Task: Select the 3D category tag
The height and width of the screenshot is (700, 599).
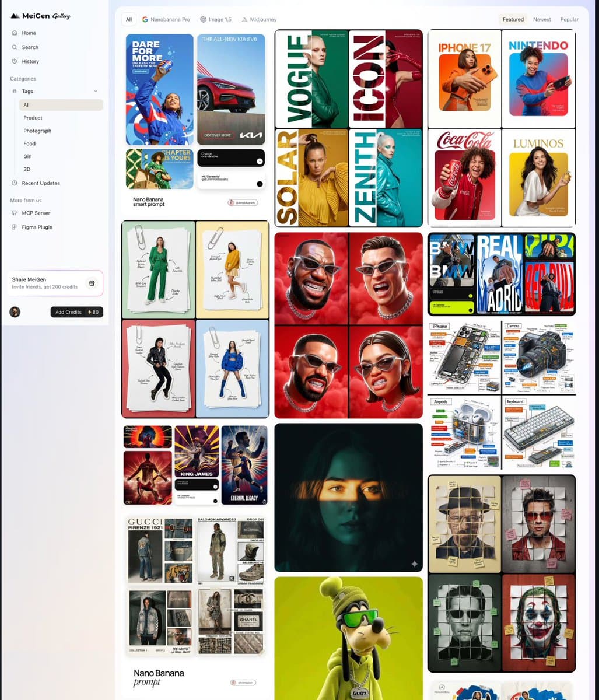Action: pos(27,169)
